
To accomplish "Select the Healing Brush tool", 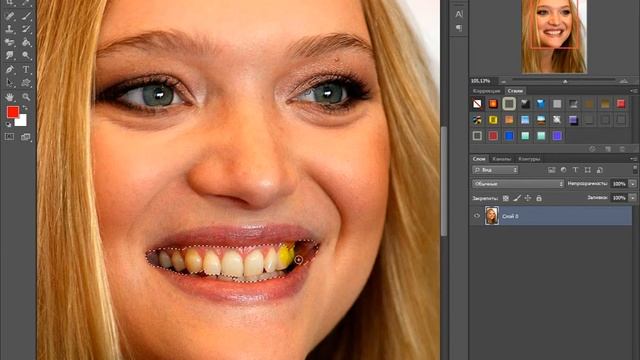I will (x=10, y=16).
